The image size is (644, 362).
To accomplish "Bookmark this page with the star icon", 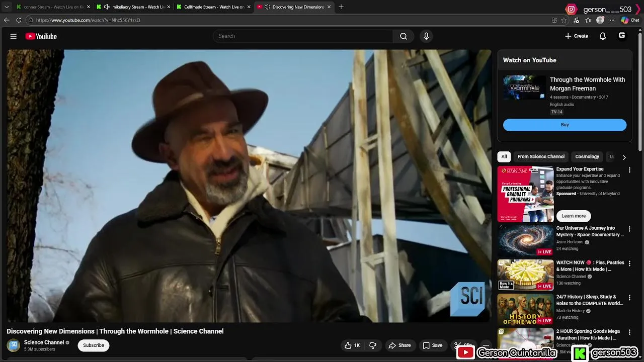I will [x=564, y=20].
